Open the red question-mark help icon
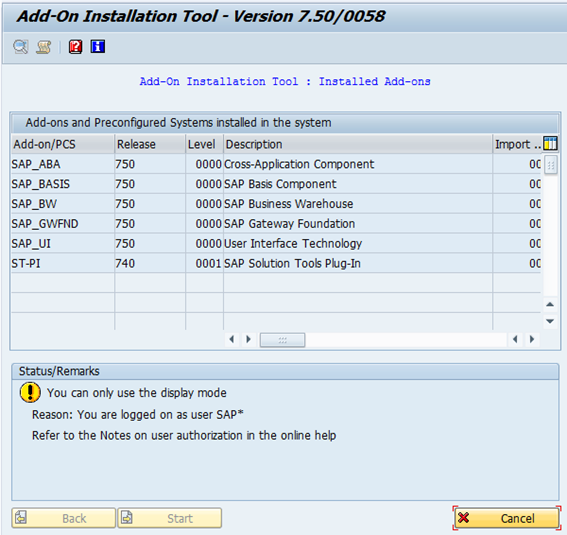Screen dimensions: 567x535 point(75,47)
